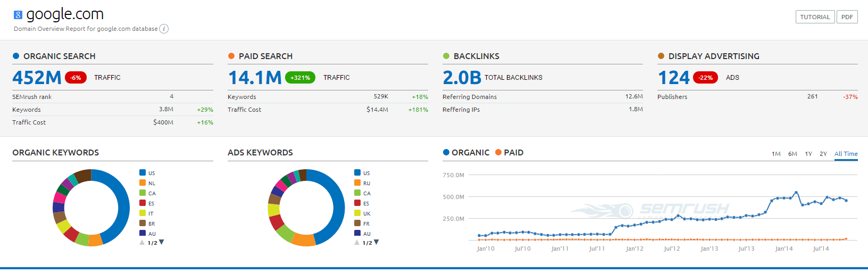Click the Google favicon next to google.com
Screen dimensions: 868x273
(x=18, y=15)
